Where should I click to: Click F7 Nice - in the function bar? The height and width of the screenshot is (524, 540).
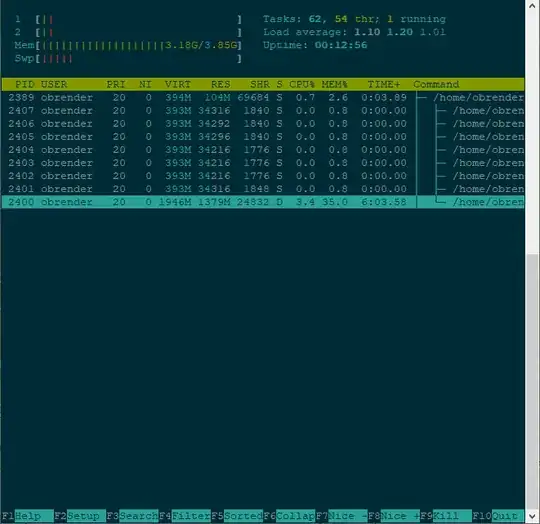coord(342,516)
